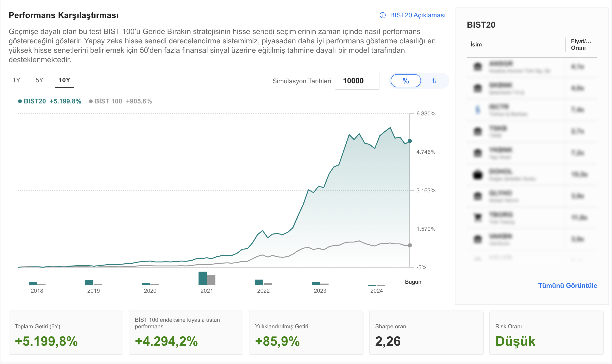Select the 10Y time range tab
This screenshot has height=364, width=612.
tap(64, 80)
